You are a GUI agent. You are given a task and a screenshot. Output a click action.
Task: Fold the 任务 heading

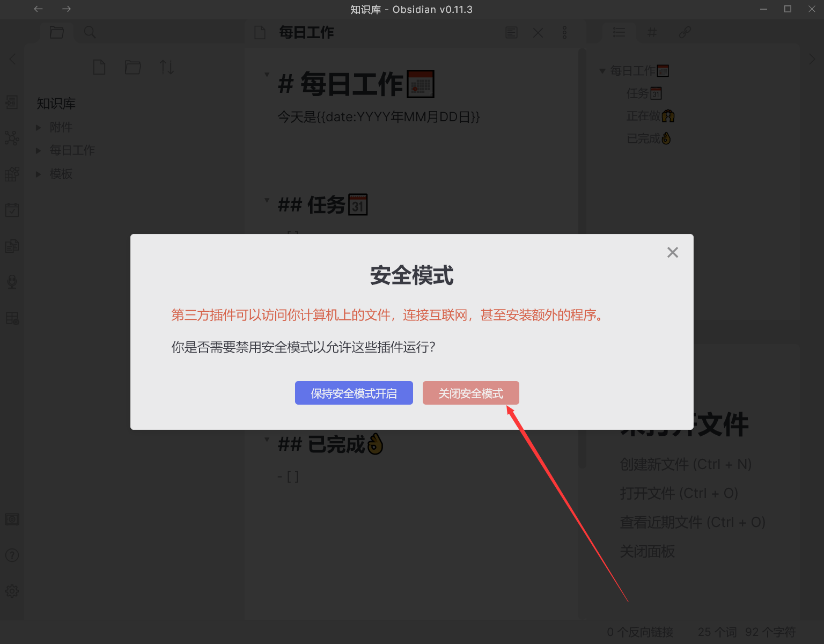(x=267, y=200)
